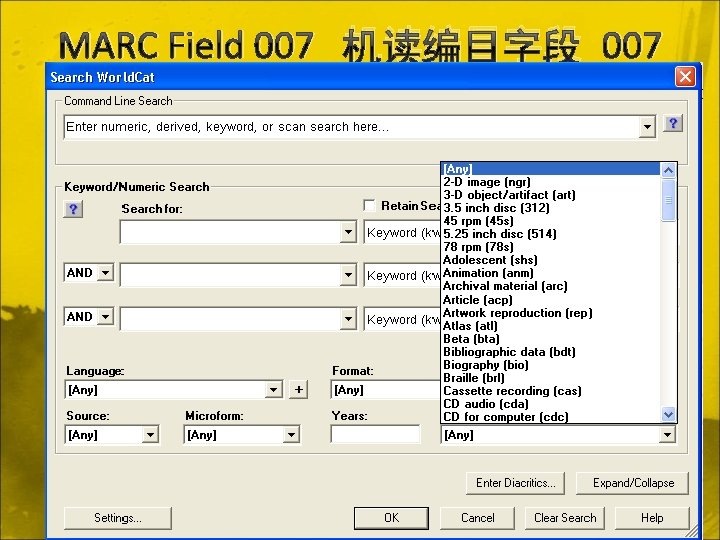
Task: Choose 5.25 inch disc (514)
Action: point(551,234)
